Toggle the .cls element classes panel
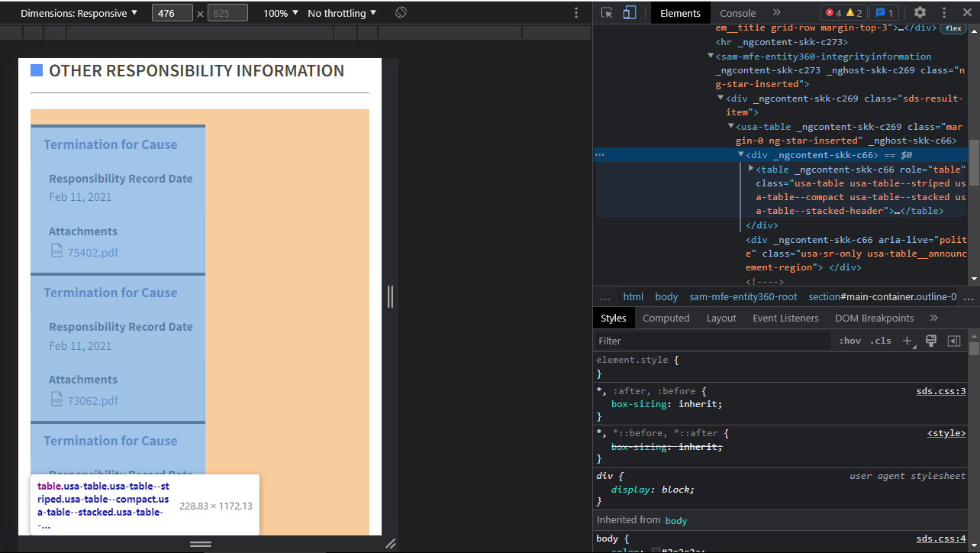The width and height of the screenshot is (980, 553). (x=882, y=341)
